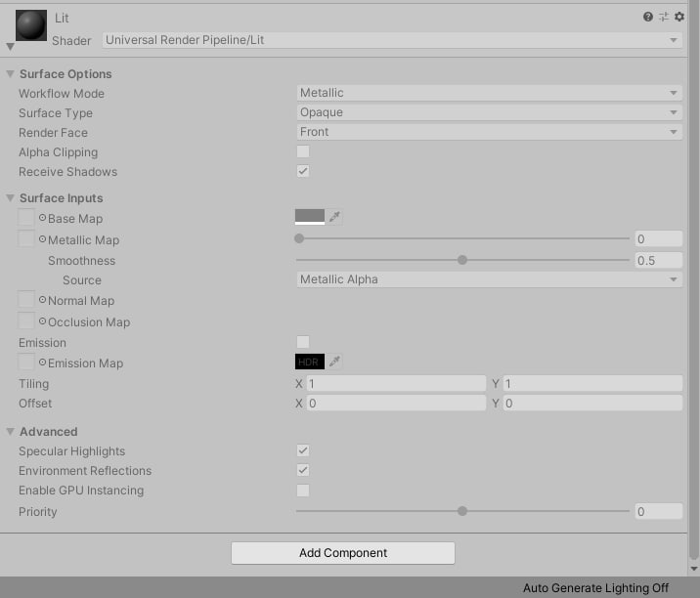Enable the Emission checkbox
Screen dimensions: 700x598
click(303, 342)
